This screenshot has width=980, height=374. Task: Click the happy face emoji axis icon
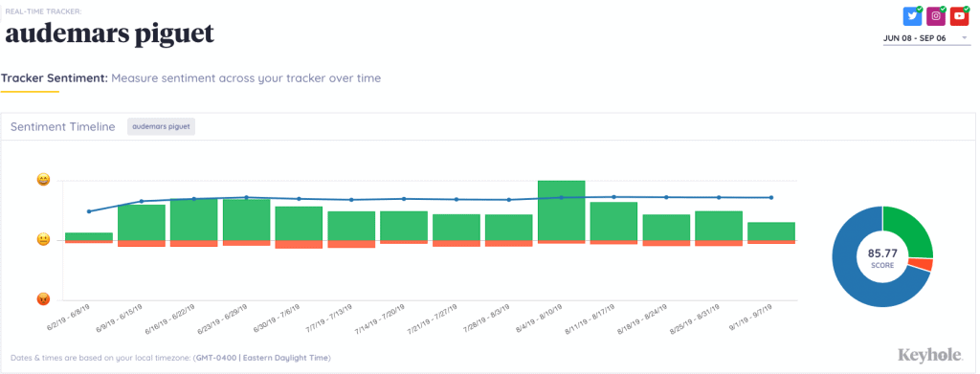click(x=43, y=180)
